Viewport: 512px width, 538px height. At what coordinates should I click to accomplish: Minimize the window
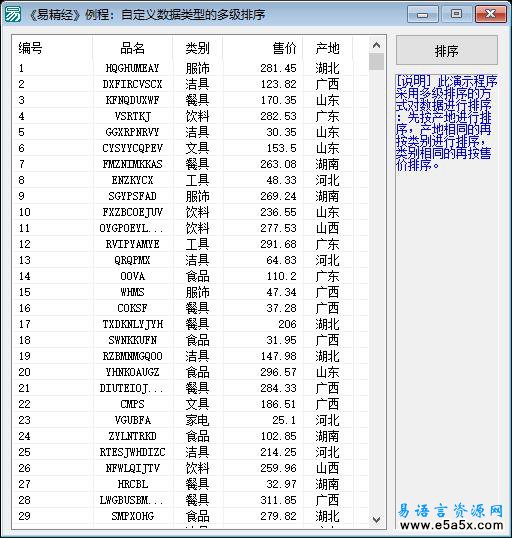click(x=422, y=14)
